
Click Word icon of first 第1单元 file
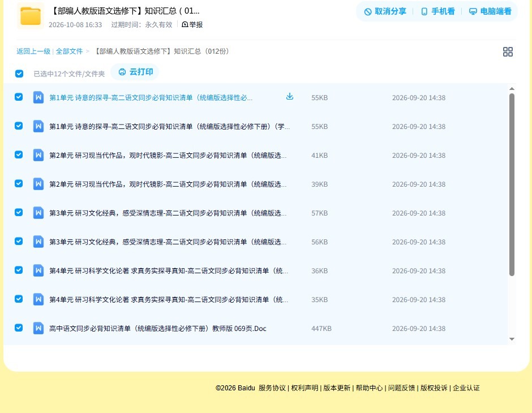coord(38,97)
